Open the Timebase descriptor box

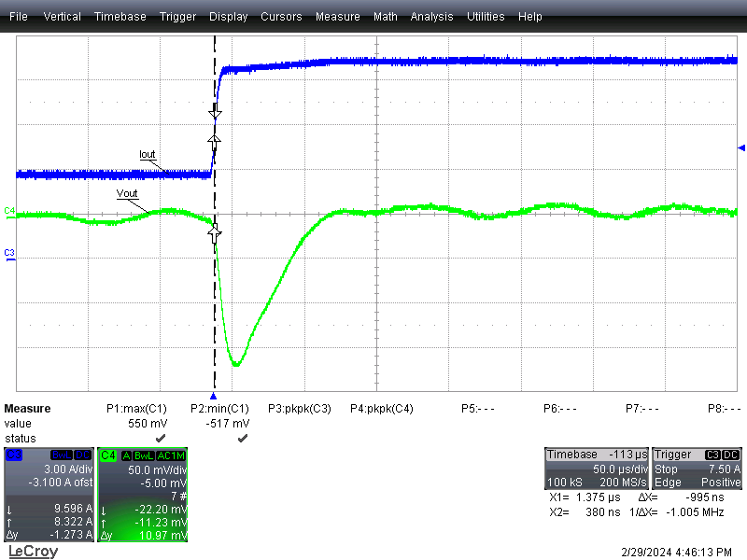596,469
